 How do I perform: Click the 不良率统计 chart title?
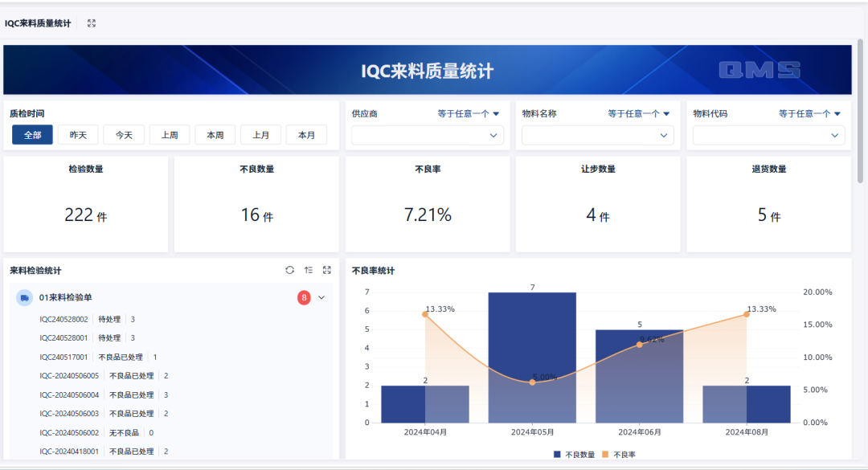pyautogui.click(x=373, y=271)
